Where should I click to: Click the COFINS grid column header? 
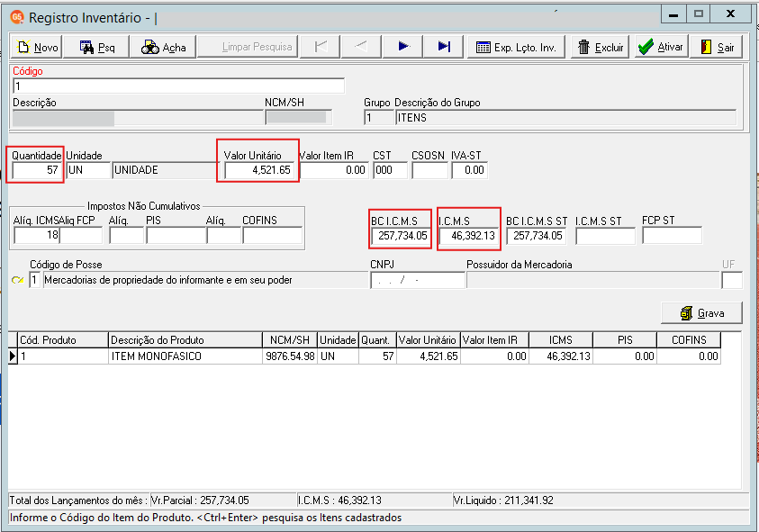click(x=689, y=340)
